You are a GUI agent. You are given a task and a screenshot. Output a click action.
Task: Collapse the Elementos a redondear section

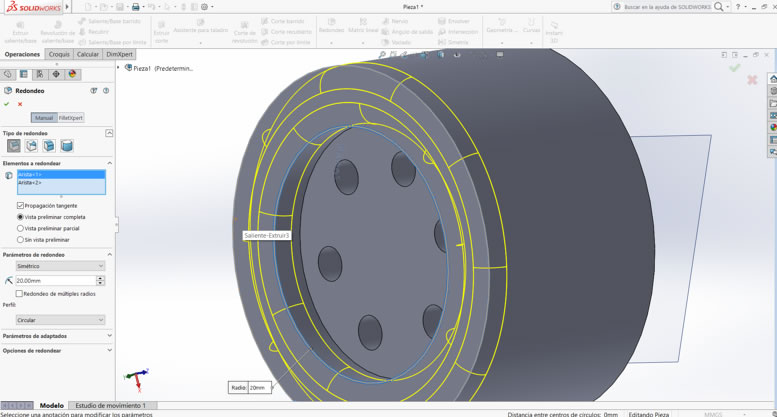(x=110, y=163)
